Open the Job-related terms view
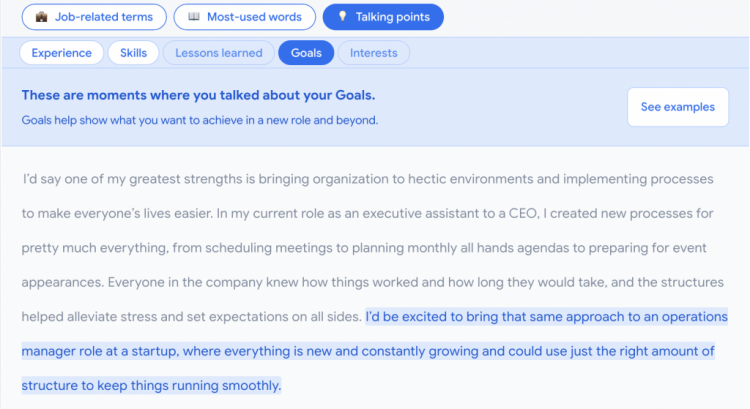This screenshot has width=750, height=409. point(94,17)
